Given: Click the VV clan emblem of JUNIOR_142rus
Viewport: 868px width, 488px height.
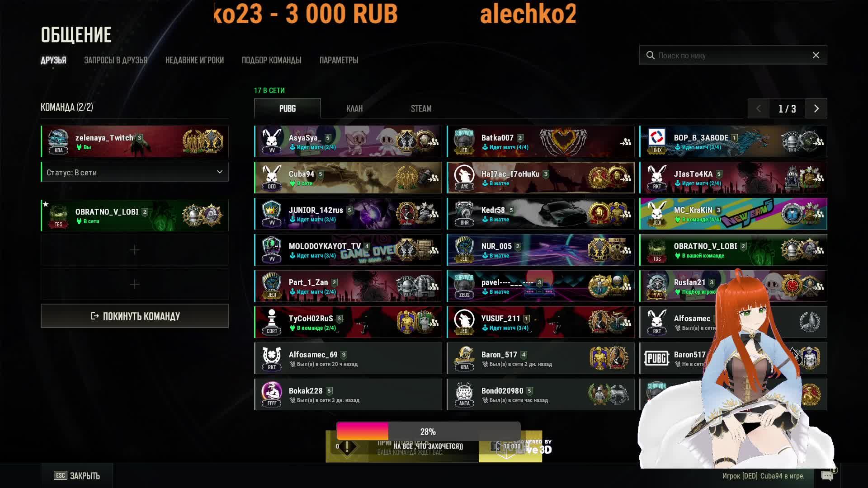Looking at the screenshot, I should (x=272, y=214).
